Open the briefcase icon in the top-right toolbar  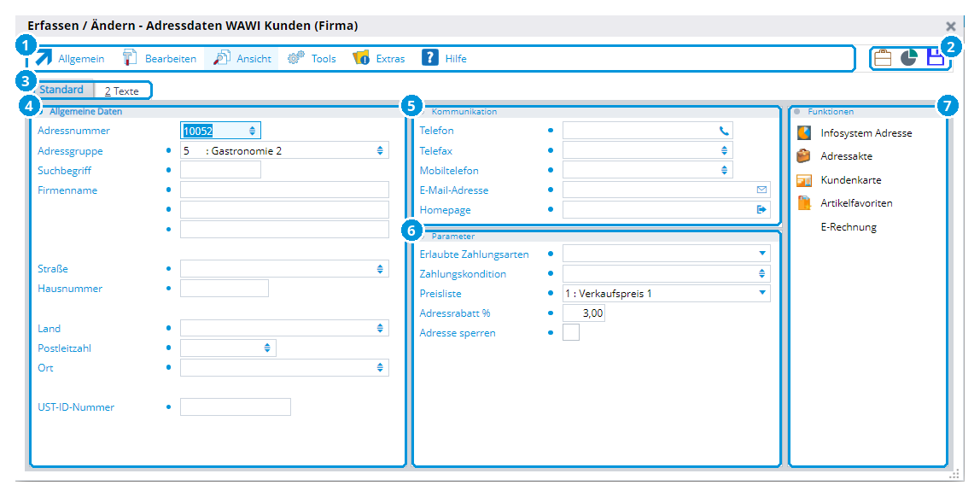[x=883, y=58]
